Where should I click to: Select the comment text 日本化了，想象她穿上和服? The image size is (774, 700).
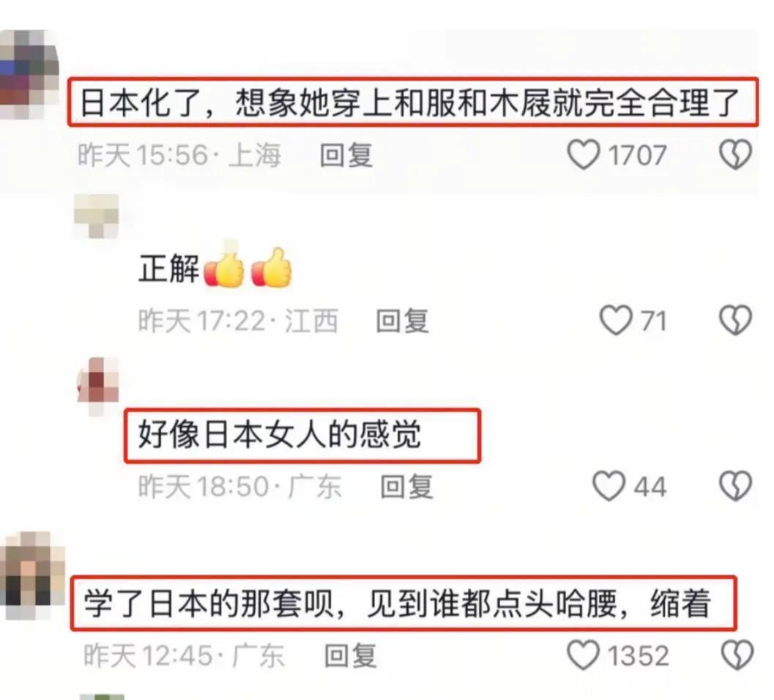tap(410, 103)
